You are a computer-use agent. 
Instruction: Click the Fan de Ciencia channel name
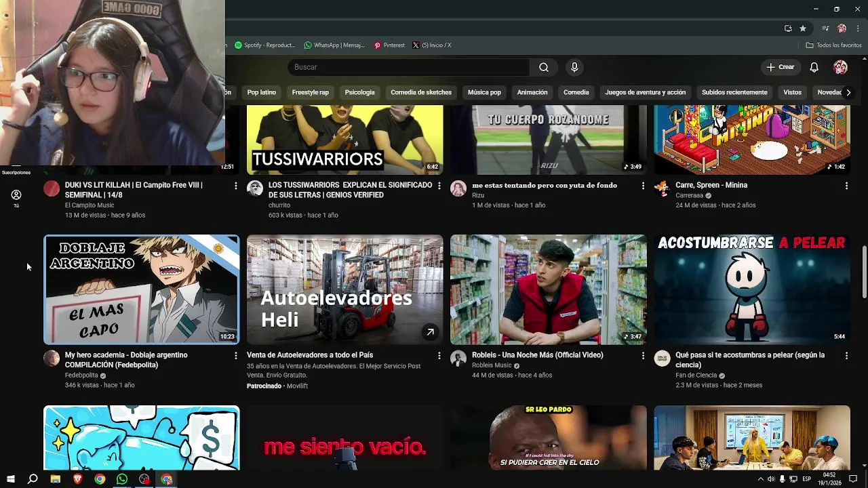point(696,375)
